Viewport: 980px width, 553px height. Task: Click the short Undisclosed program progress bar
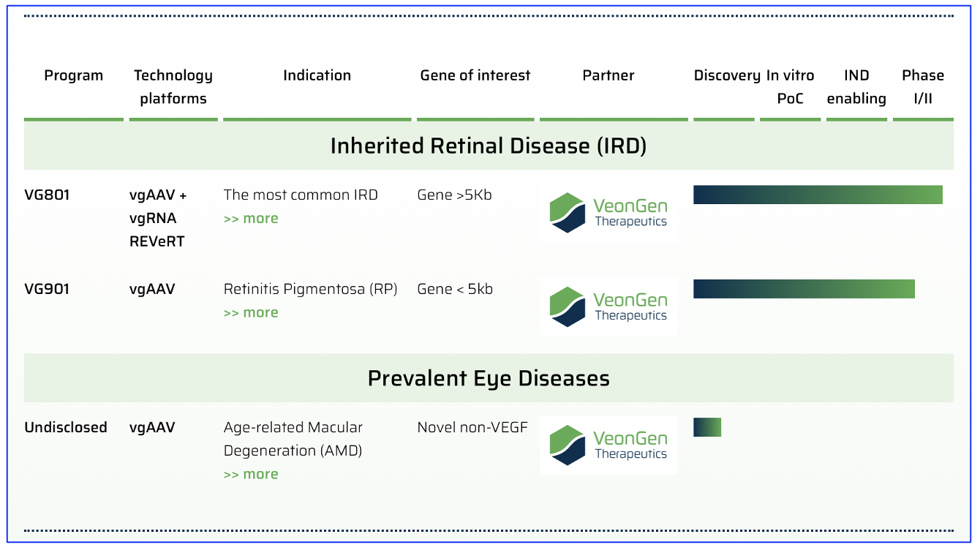click(x=707, y=427)
